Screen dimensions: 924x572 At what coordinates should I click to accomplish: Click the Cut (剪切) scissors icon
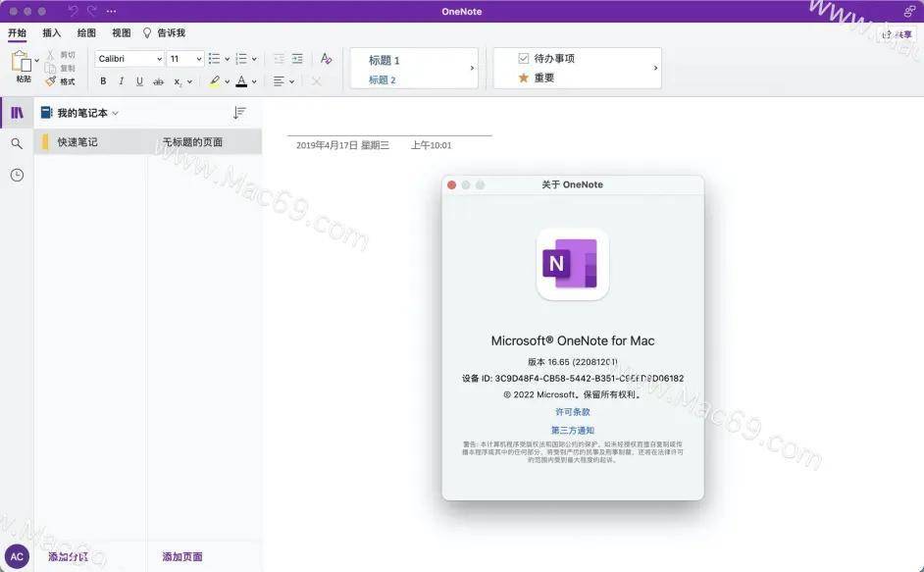point(51,54)
